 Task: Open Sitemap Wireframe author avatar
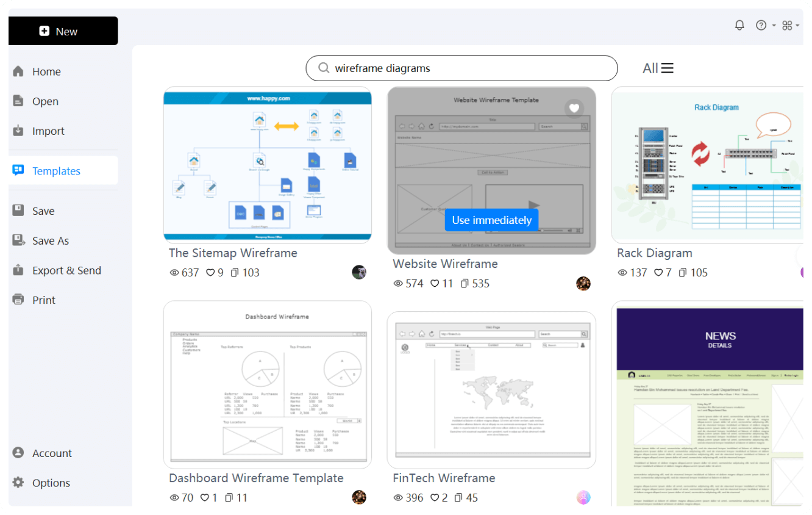click(359, 272)
